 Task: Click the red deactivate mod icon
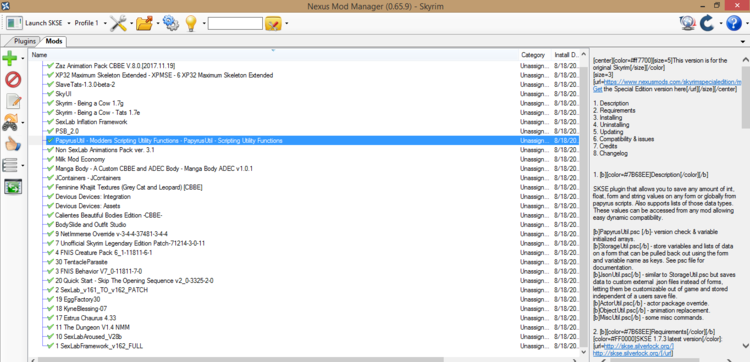[x=13, y=79]
